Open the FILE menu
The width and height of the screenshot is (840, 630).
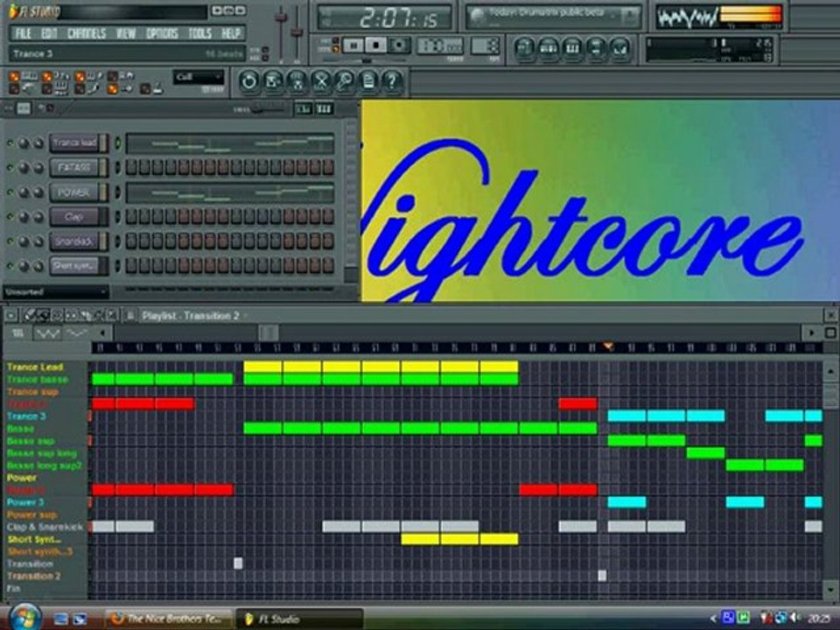23,34
